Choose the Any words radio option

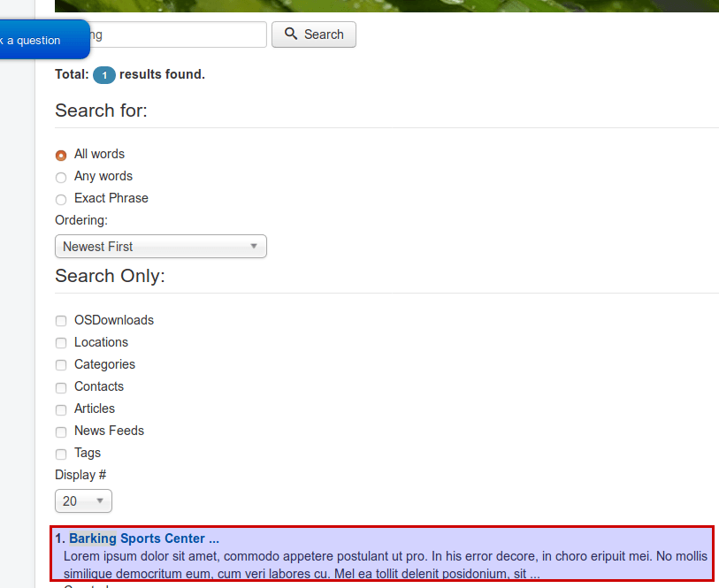61,177
